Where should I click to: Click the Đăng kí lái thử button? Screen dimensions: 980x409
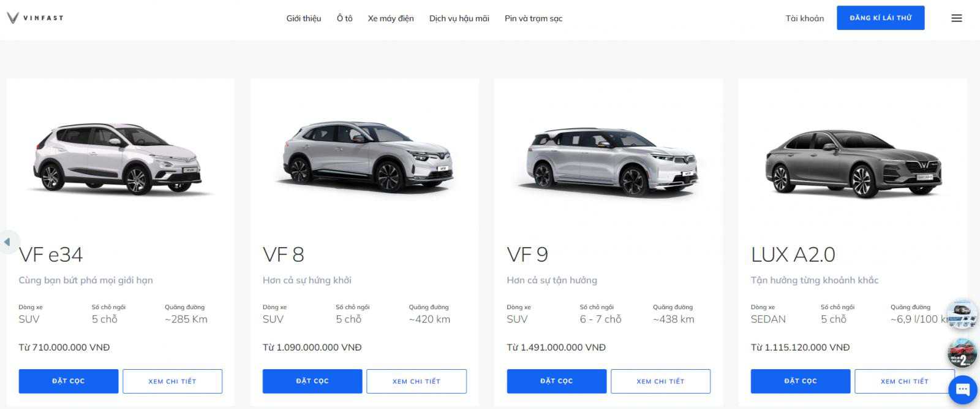[880, 18]
